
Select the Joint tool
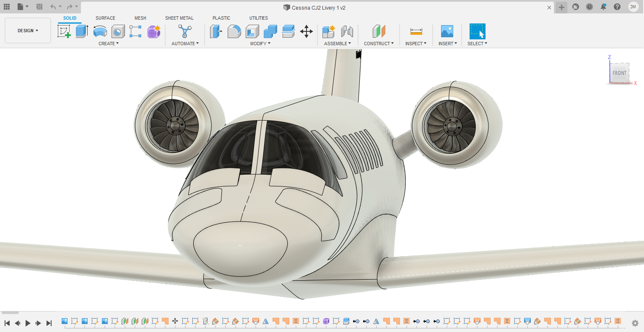(x=347, y=31)
